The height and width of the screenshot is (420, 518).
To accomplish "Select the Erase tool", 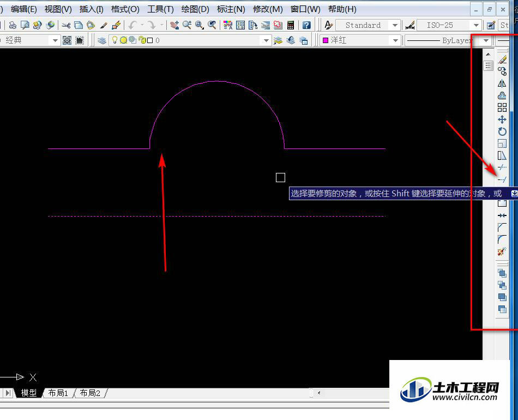I will pos(502,60).
